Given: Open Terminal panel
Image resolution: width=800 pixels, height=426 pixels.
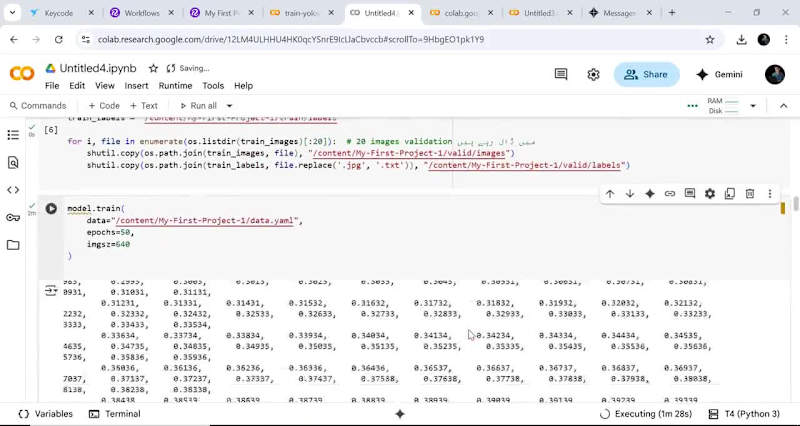Looking at the screenshot, I should (115, 414).
